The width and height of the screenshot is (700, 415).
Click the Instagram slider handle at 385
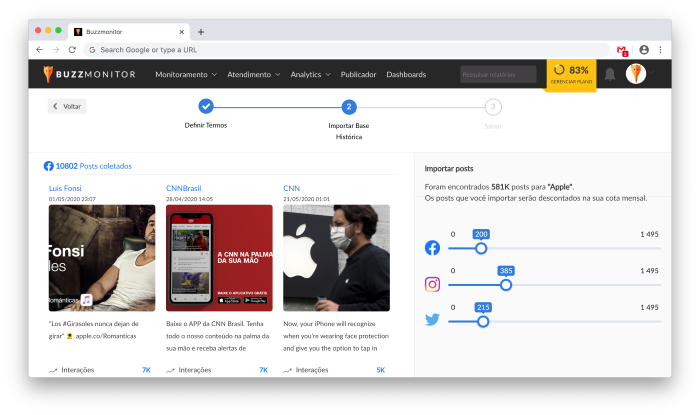[x=506, y=284]
